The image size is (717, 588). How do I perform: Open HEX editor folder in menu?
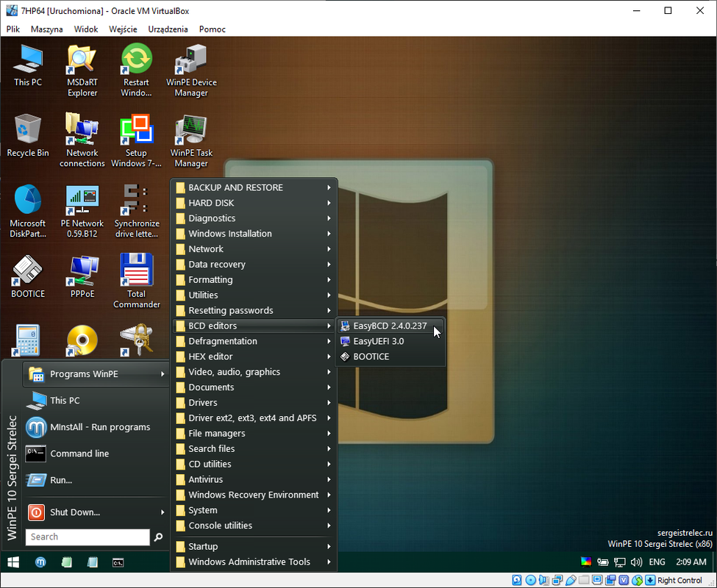[x=254, y=356]
